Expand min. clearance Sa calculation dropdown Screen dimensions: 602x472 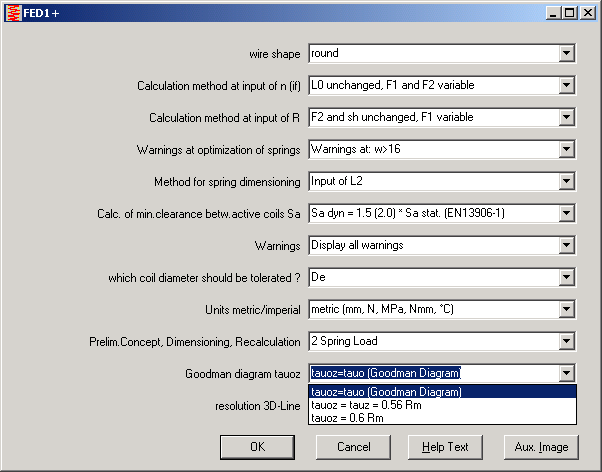[x=565, y=214]
